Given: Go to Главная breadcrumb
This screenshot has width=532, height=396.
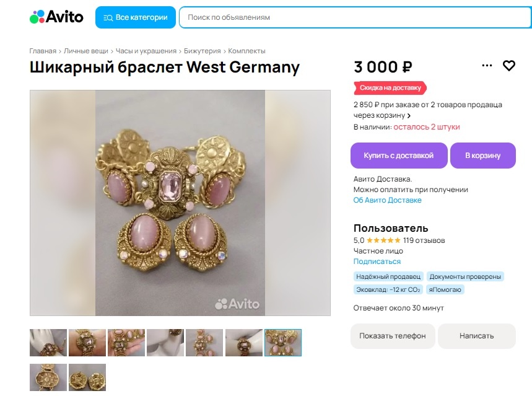Looking at the screenshot, I should [x=43, y=51].
